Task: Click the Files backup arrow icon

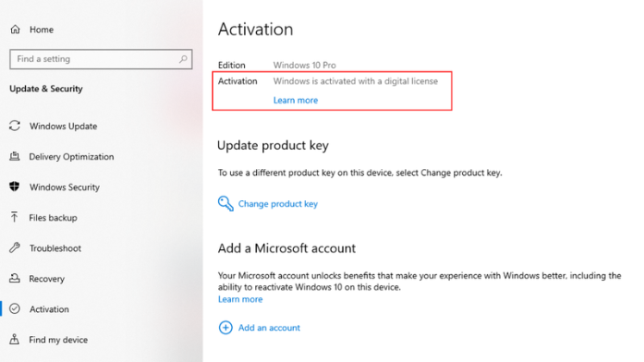Action: [15, 218]
